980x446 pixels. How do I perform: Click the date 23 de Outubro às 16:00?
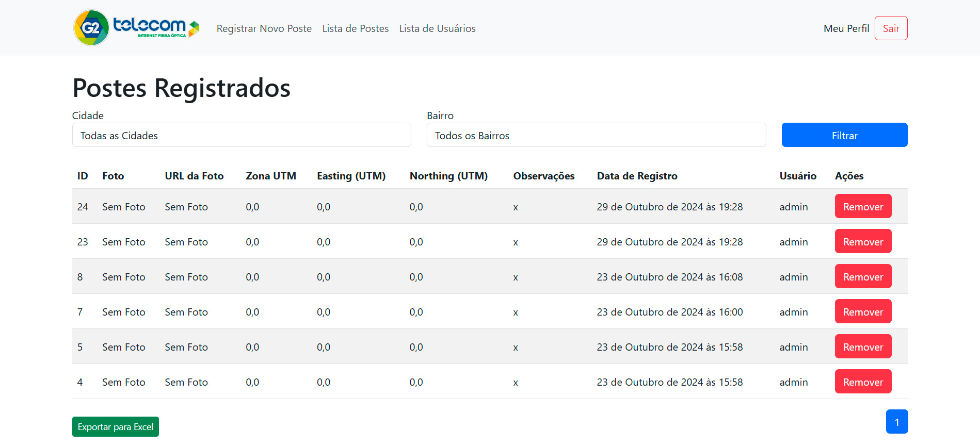[x=670, y=312]
